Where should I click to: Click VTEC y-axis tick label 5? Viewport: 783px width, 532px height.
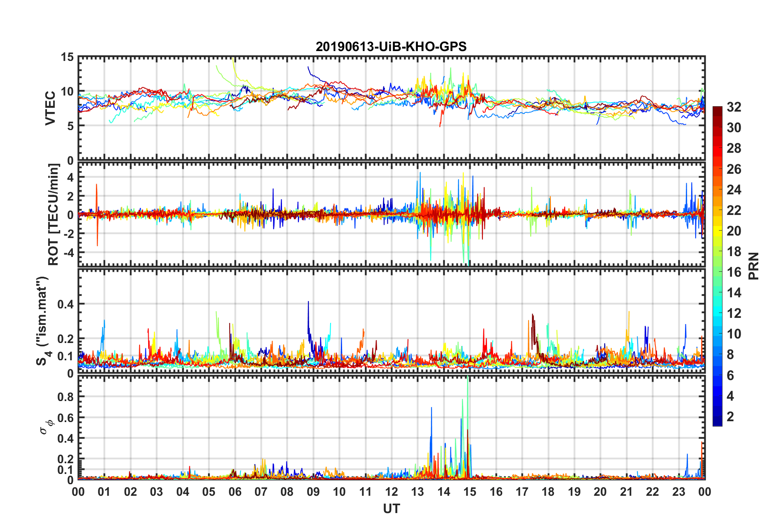[x=70, y=126]
